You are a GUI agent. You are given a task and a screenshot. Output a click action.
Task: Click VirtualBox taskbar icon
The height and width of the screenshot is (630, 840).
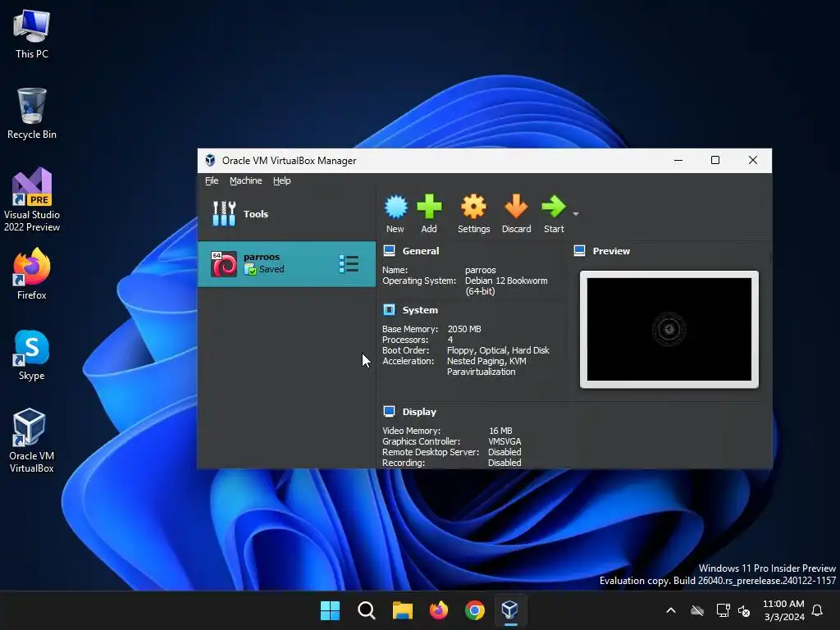pyautogui.click(x=510, y=610)
